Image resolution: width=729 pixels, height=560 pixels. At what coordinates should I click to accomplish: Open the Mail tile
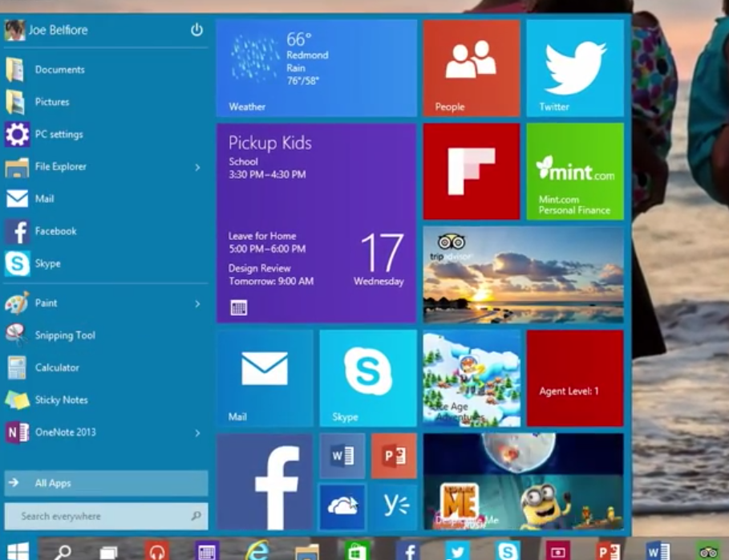point(265,378)
